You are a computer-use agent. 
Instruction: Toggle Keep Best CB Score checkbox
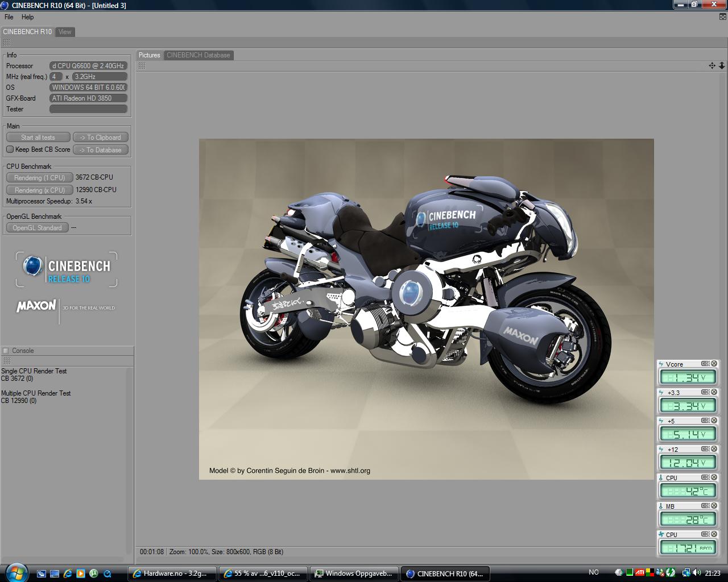coord(10,149)
